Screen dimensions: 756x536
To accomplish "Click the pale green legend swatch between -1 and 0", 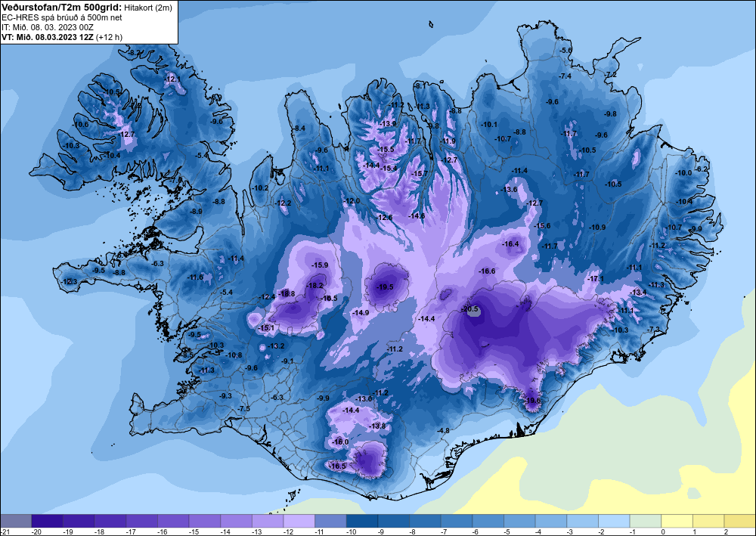I will [645, 521].
